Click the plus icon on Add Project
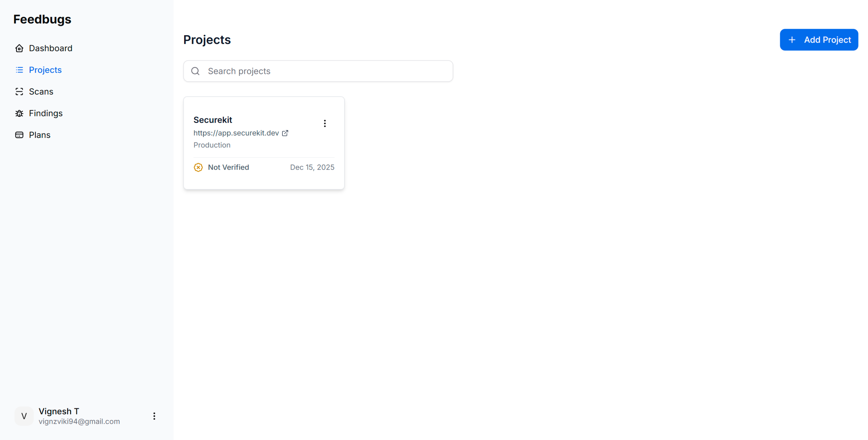This screenshot has width=868, height=440. coord(792,40)
